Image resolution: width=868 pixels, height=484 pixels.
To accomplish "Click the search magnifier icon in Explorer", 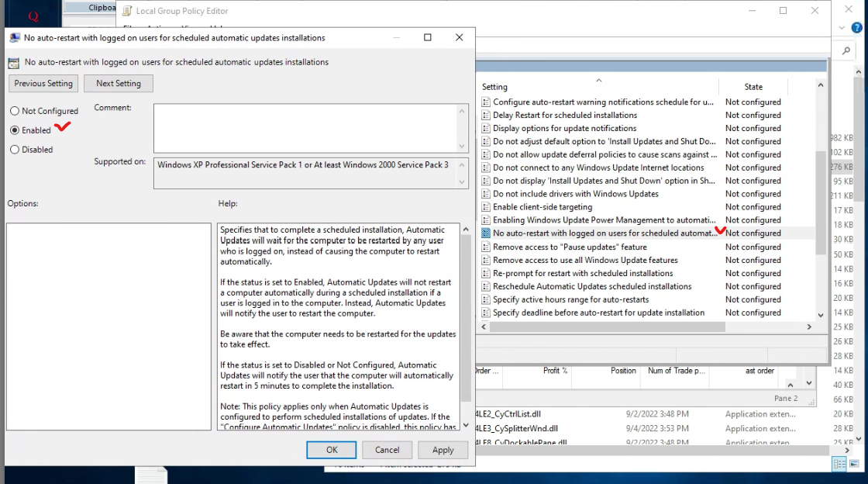I will 846,51.
